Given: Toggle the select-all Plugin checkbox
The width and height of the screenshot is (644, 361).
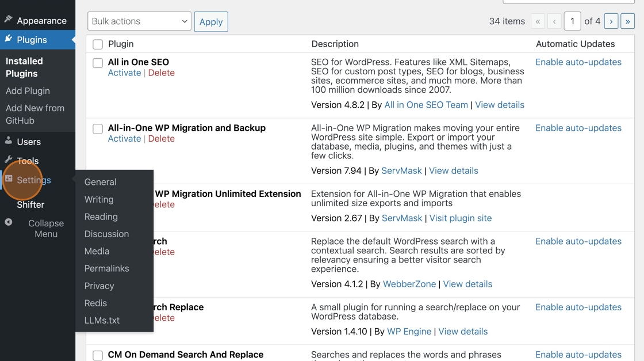Looking at the screenshot, I should [98, 44].
